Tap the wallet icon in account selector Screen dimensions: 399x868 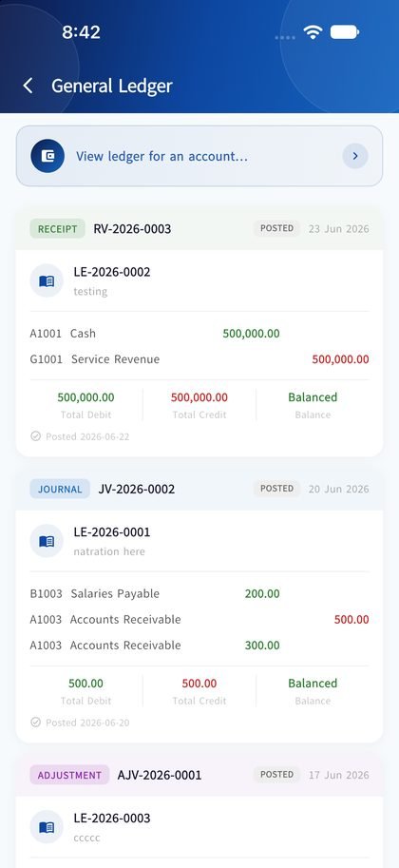(47, 156)
